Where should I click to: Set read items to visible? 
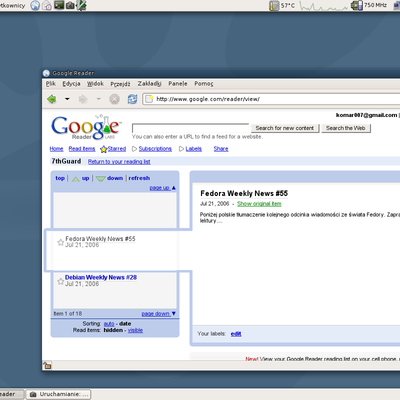tap(135, 330)
